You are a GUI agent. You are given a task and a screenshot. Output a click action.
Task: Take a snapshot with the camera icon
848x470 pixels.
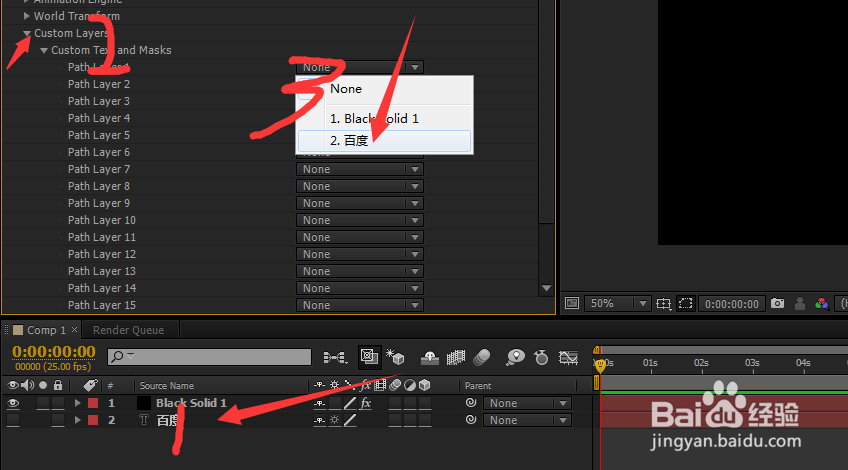point(777,303)
